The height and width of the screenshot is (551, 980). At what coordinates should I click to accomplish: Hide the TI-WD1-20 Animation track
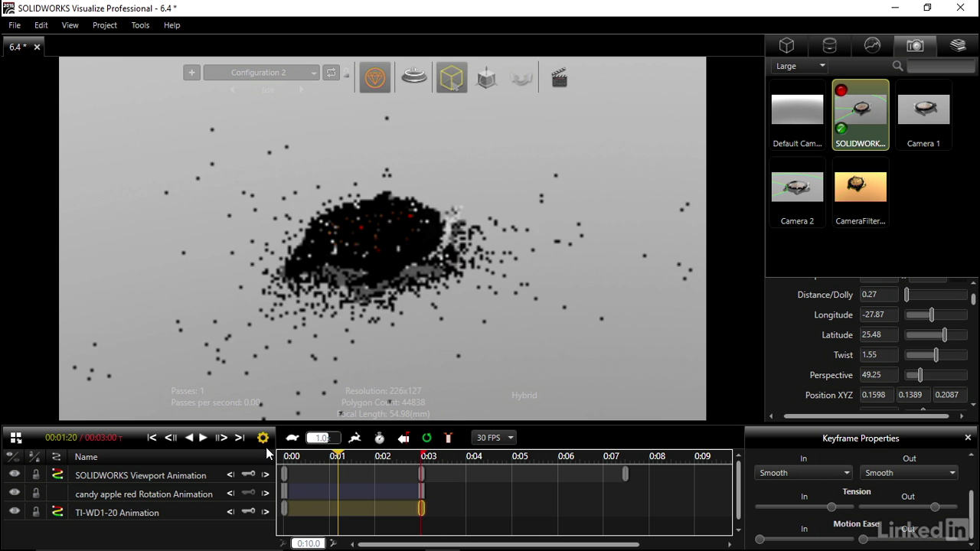pyautogui.click(x=15, y=512)
